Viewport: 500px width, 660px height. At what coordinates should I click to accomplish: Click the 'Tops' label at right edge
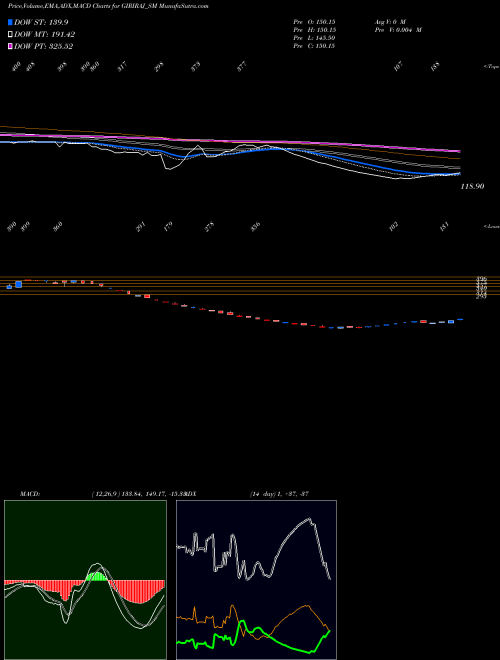coord(492,67)
